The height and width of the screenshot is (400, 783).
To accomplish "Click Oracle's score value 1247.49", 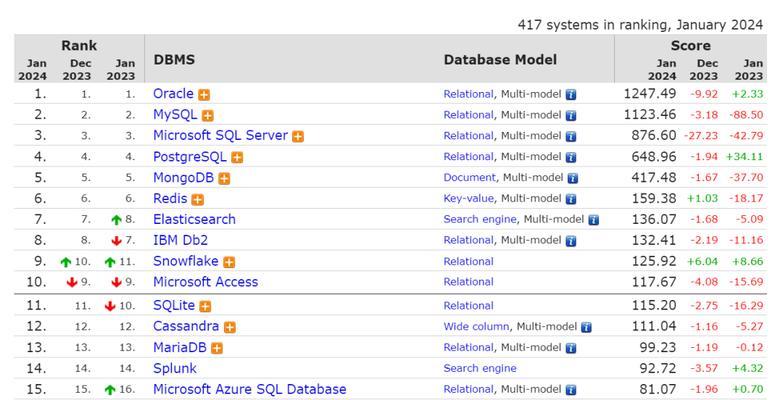I will click(x=650, y=94).
